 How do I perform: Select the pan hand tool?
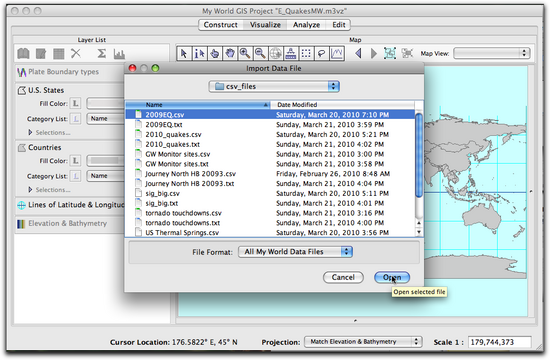coord(230,53)
